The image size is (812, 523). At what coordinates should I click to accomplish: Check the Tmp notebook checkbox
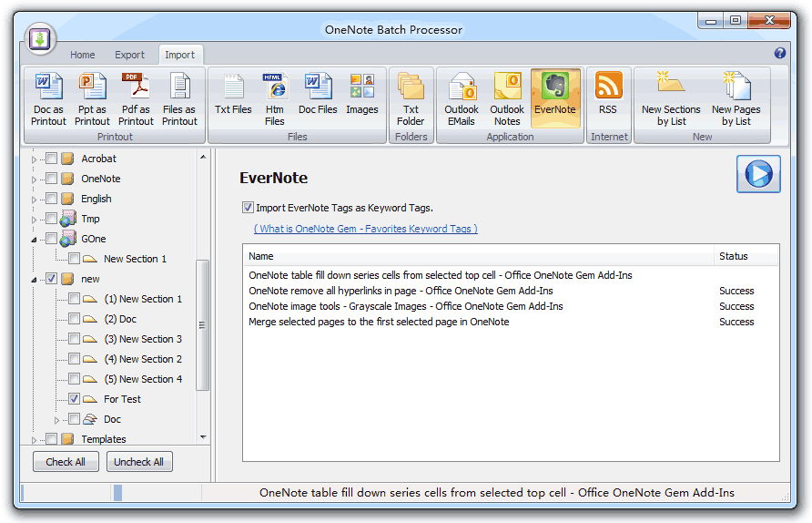tap(51, 219)
